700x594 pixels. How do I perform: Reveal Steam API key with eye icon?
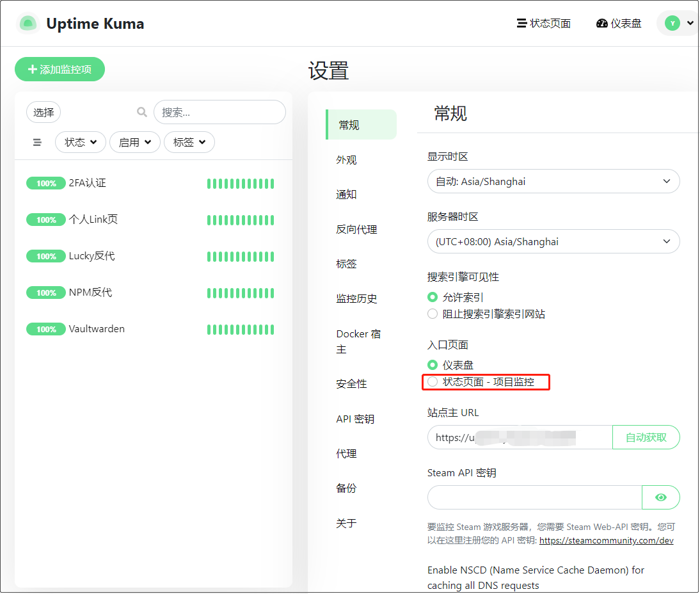click(660, 497)
